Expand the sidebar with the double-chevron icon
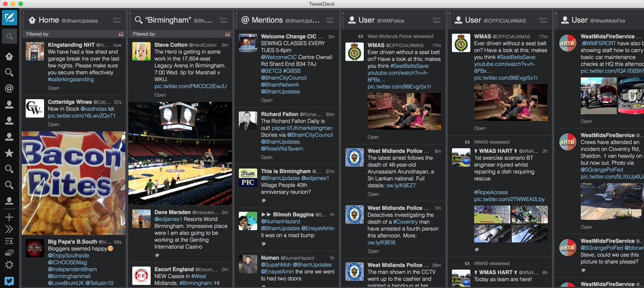The height and width of the screenshot is (288, 644). click(x=9, y=229)
